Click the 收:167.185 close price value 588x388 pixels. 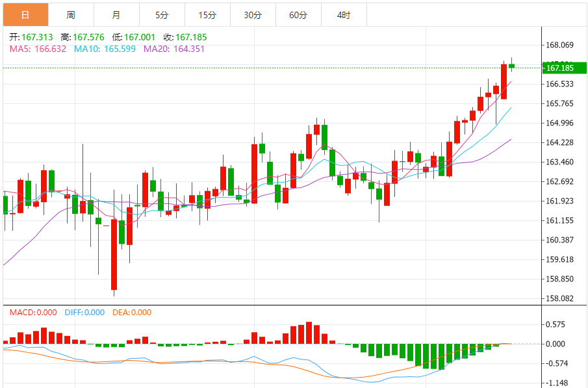pyautogui.click(x=185, y=37)
